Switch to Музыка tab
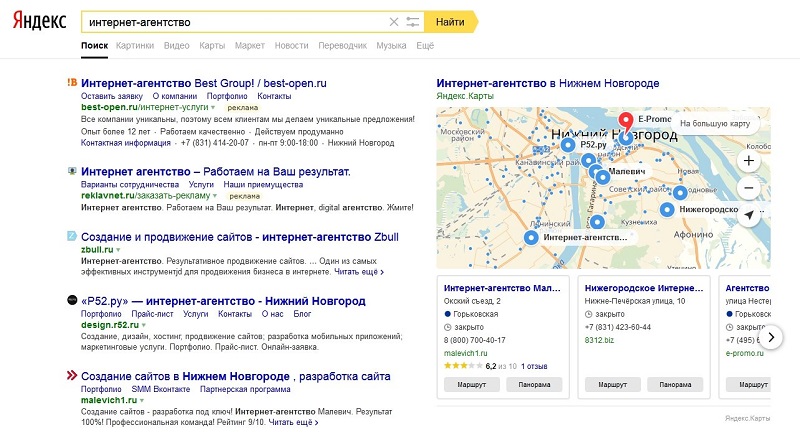The image size is (800, 437). 391,45
